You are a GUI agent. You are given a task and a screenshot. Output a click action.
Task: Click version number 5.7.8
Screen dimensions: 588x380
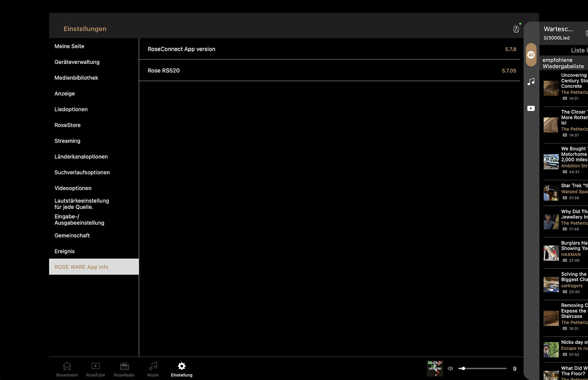[510, 49]
